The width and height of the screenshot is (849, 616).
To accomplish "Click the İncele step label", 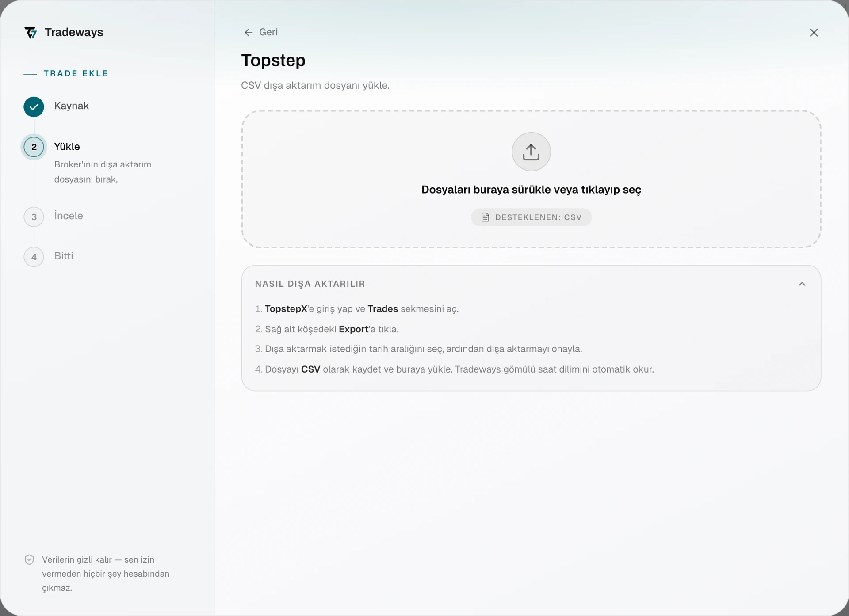I will [x=69, y=216].
